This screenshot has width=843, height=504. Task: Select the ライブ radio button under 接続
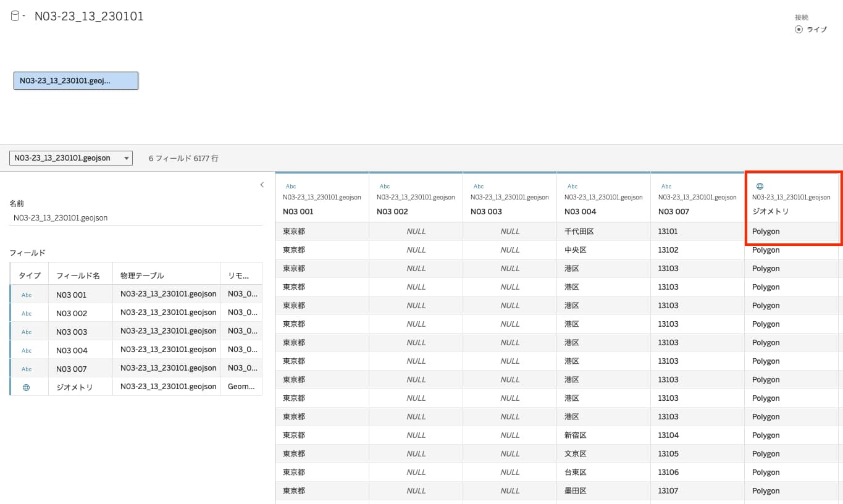(x=799, y=29)
